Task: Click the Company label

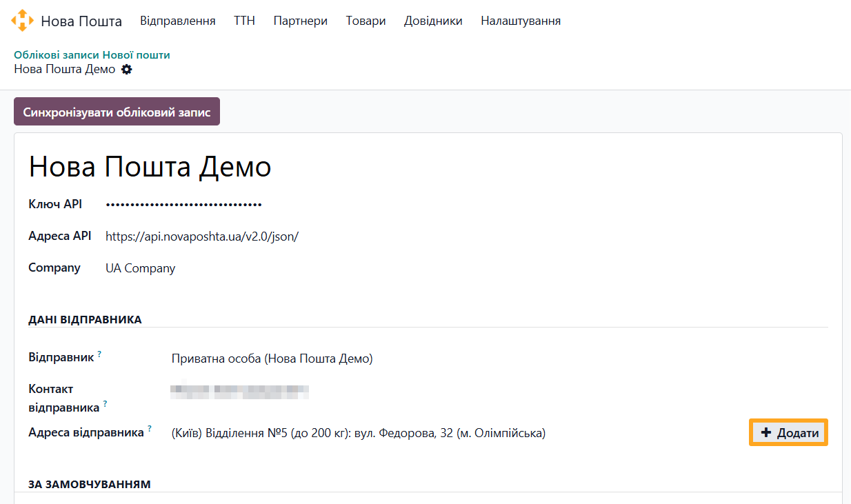Action: (54, 268)
